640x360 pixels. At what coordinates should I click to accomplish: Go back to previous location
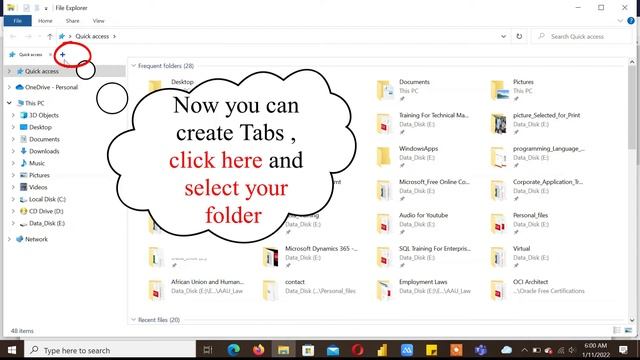[x=13, y=36]
